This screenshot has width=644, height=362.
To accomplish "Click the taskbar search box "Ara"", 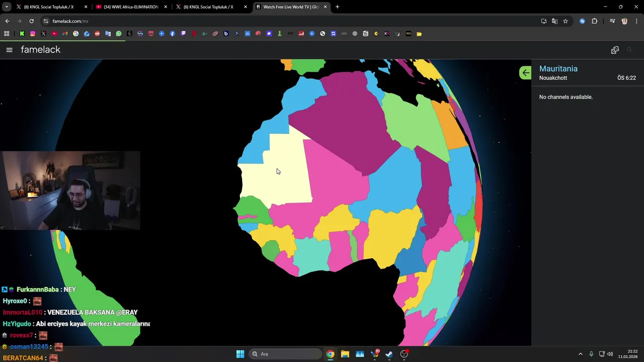I will [285, 354].
